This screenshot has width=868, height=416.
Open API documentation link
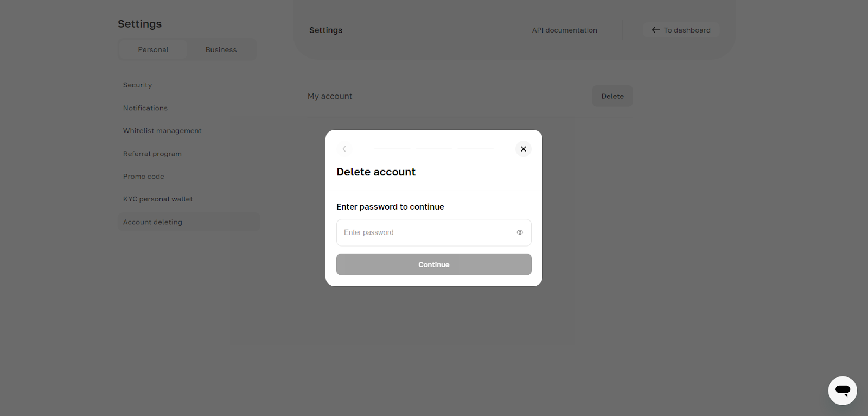point(564,30)
